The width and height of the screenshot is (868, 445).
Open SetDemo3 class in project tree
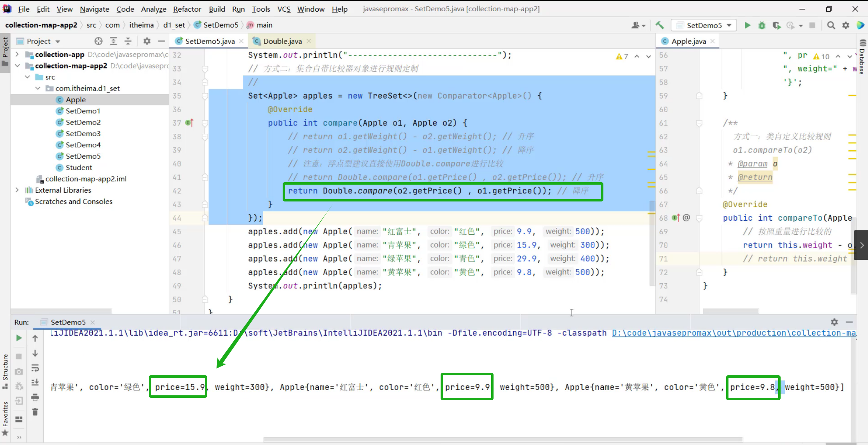(83, 133)
